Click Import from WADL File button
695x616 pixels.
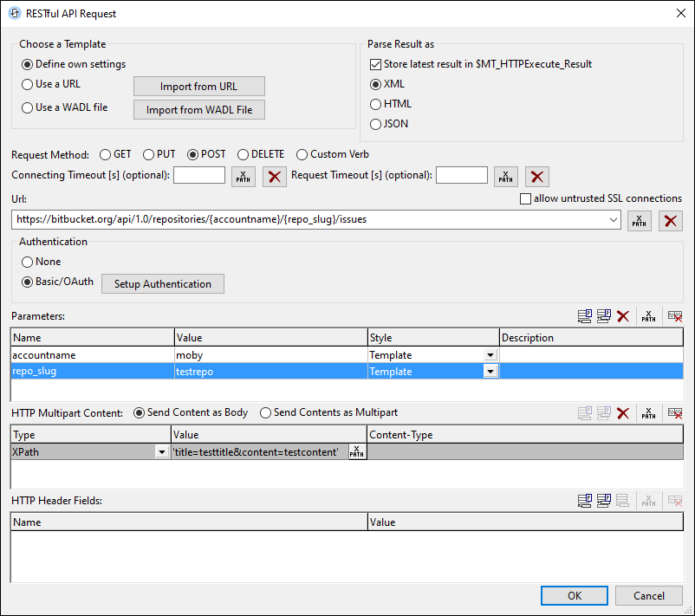tap(198, 110)
